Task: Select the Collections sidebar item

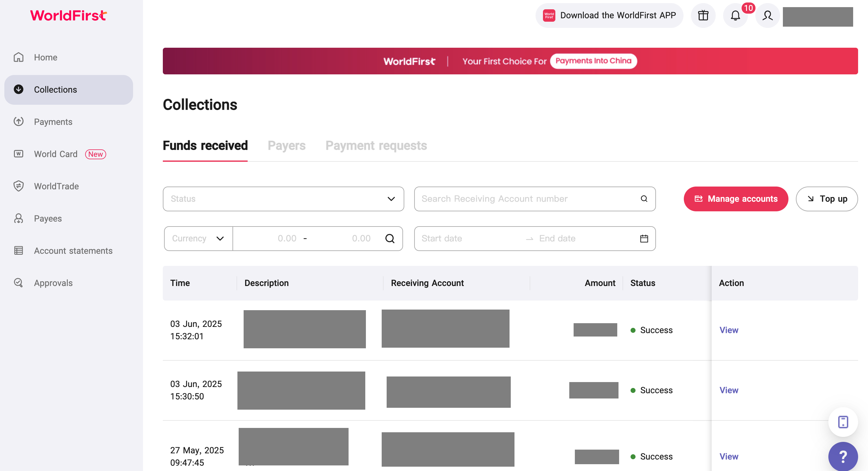Action: click(68, 90)
